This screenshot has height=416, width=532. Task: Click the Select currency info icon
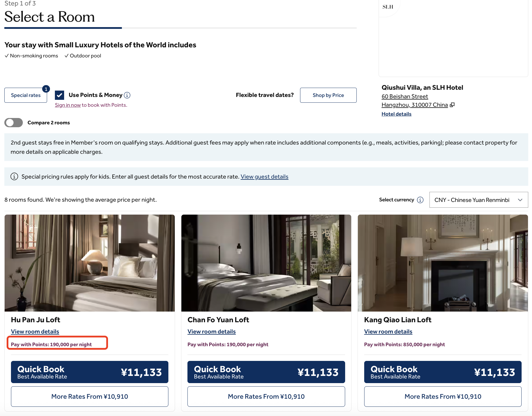(x=421, y=200)
